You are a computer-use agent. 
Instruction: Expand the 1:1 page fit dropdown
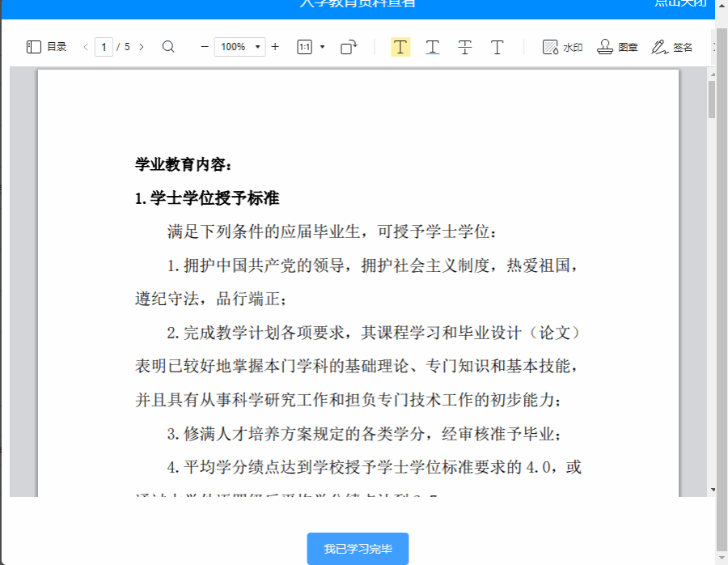[323, 47]
